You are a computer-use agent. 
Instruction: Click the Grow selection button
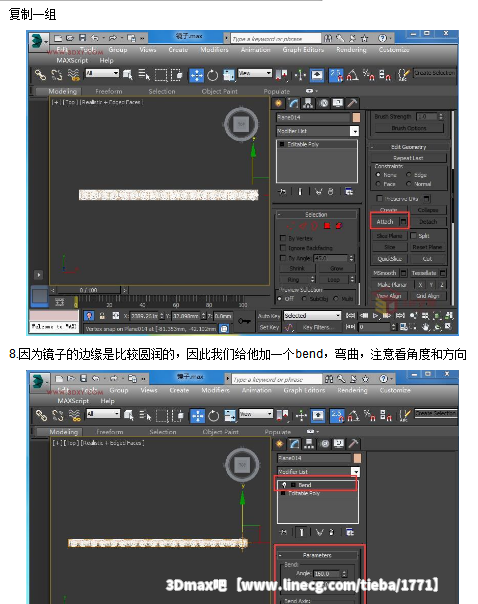pos(336,268)
